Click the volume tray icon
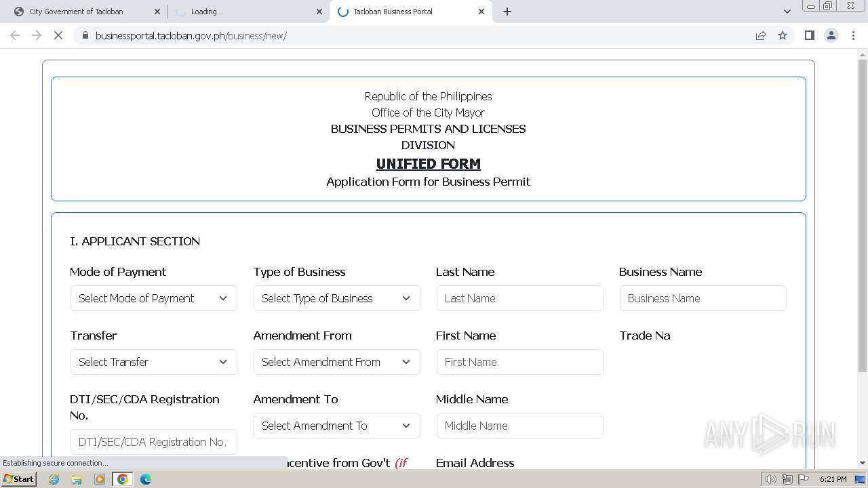The image size is (868, 488). tap(770, 479)
